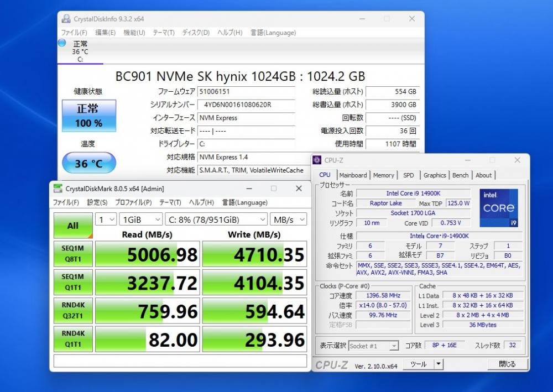Run the RND4K Q1T1 benchmark test
The image size is (553, 392).
(73, 339)
